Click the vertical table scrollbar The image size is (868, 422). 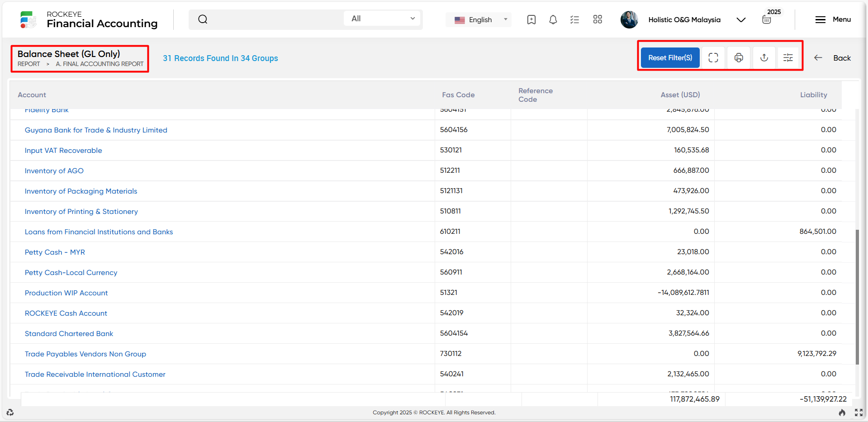click(x=857, y=297)
